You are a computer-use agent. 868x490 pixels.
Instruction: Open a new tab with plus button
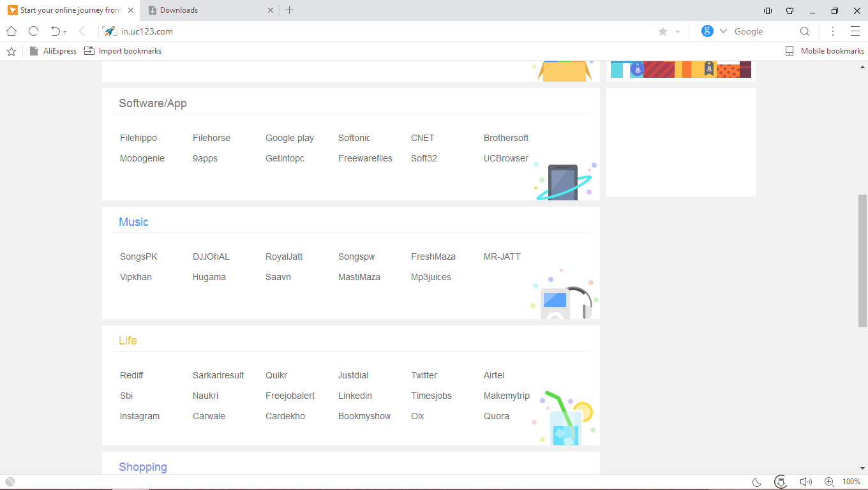pos(289,10)
